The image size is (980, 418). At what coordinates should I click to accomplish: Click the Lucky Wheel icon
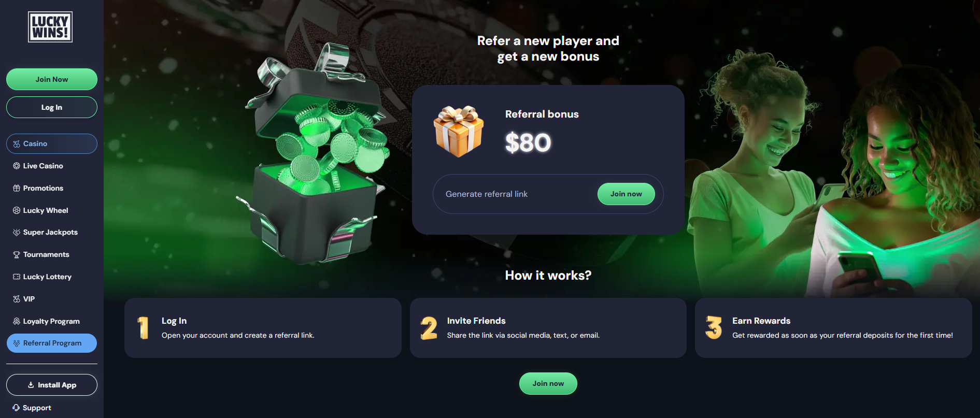[17, 210]
